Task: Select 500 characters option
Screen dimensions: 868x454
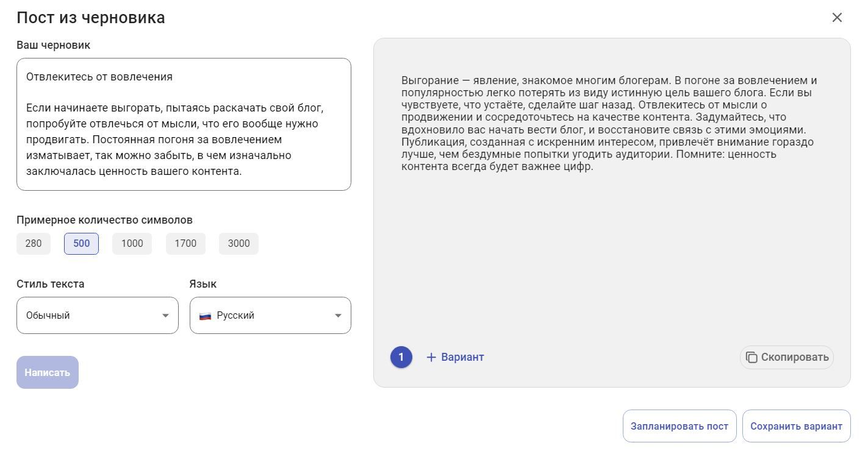Action: [81, 244]
